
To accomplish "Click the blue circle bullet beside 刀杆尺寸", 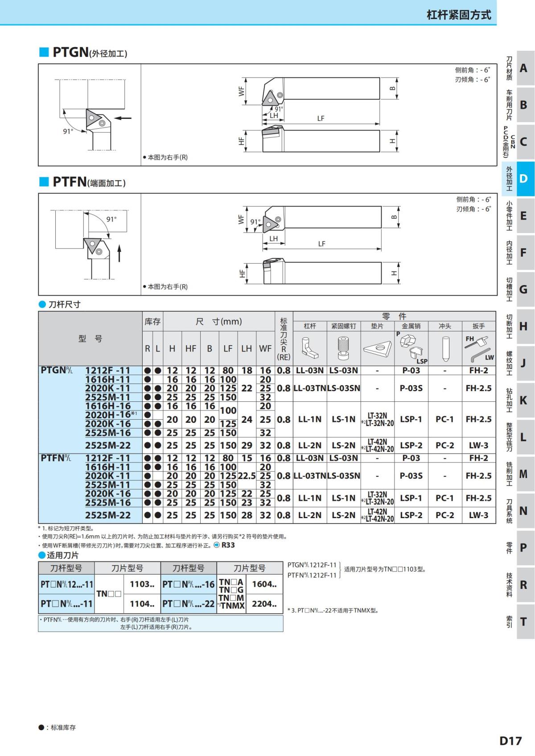I will coord(42,305).
